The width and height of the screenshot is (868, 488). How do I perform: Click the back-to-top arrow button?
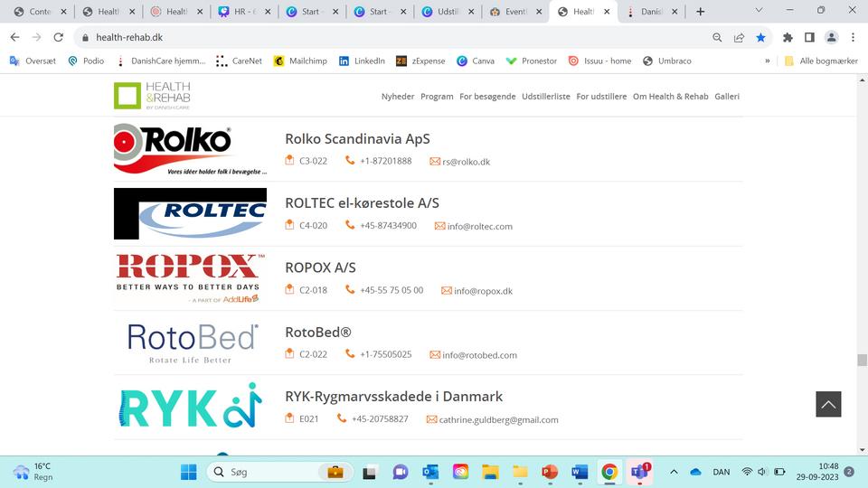[828, 404]
